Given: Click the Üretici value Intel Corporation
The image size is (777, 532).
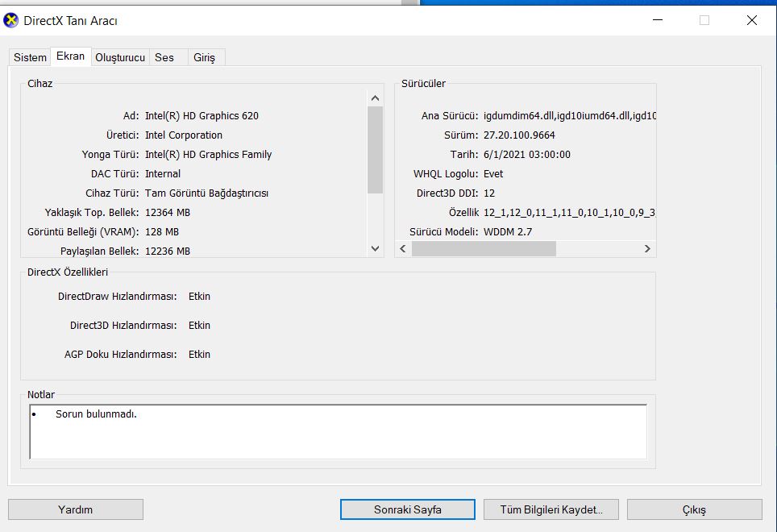Looking at the screenshot, I should pyautogui.click(x=183, y=135).
